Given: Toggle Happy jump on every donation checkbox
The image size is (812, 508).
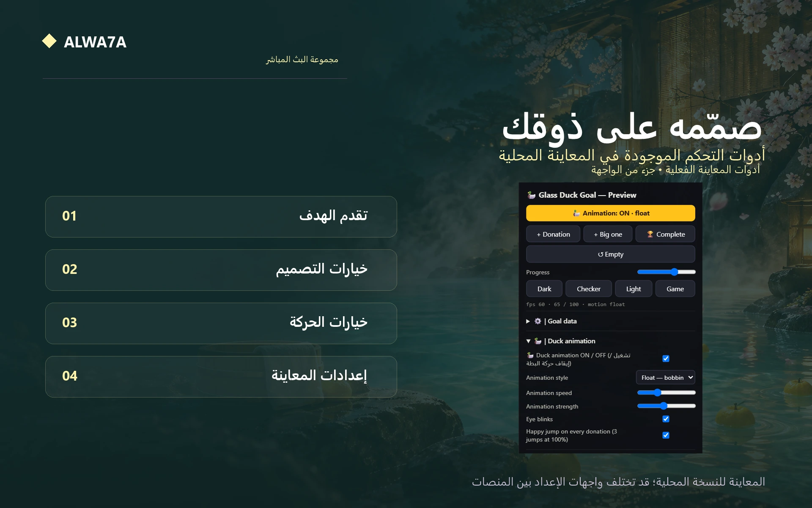Looking at the screenshot, I should (x=666, y=435).
